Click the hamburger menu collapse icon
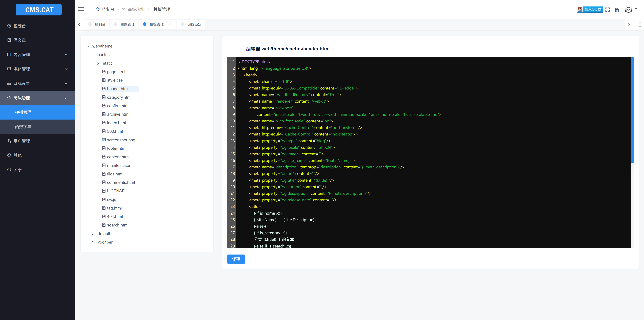Image resolution: width=644 pixels, height=320 pixels. (81, 9)
